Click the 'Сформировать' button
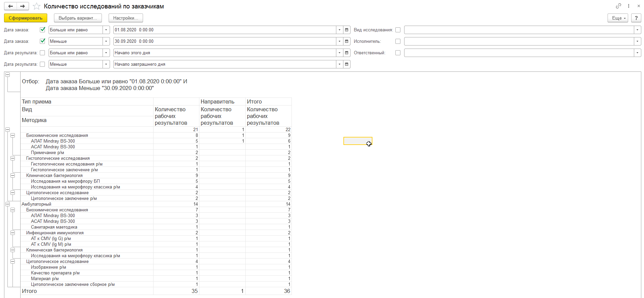644x298 pixels. [26, 18]
